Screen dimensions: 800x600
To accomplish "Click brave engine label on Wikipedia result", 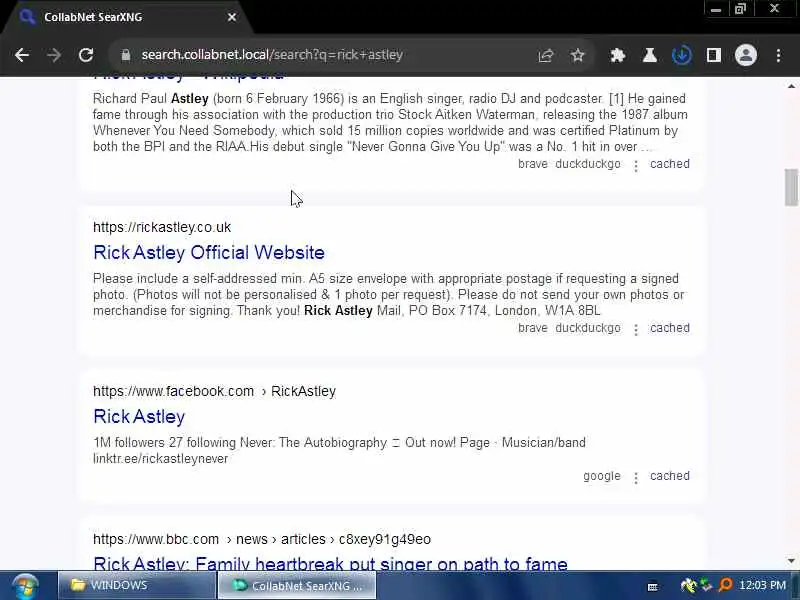I will [533, 164].
